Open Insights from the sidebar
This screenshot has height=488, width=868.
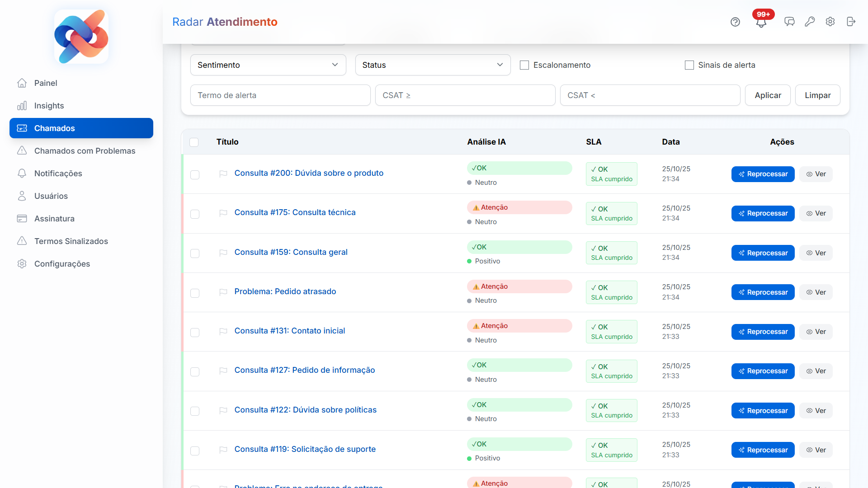(x=49, y=105)
